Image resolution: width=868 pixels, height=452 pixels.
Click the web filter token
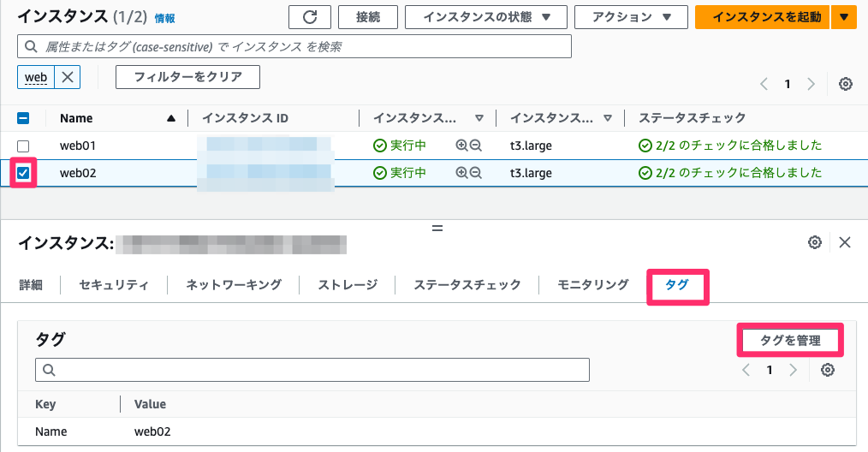36,77
